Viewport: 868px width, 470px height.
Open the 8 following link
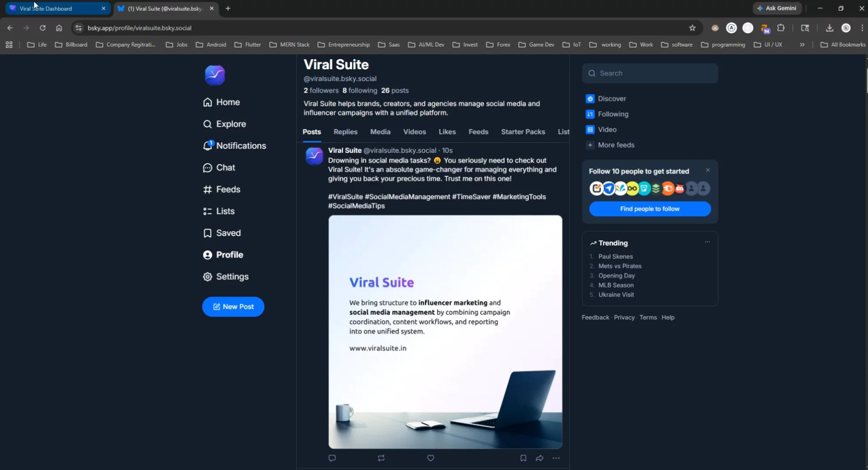360,91
